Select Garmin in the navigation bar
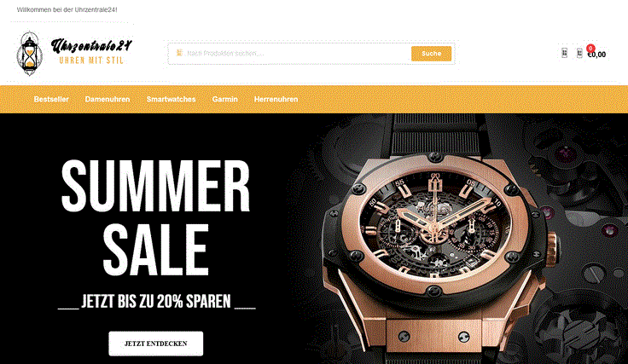Image resolution: width=628 pixels, height=364 pixels. (225, 99)
